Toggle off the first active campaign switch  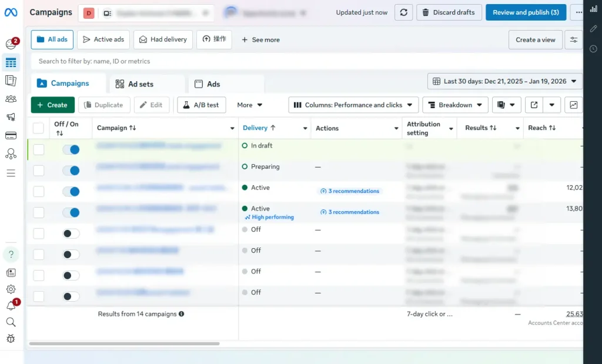click(71, 191)
